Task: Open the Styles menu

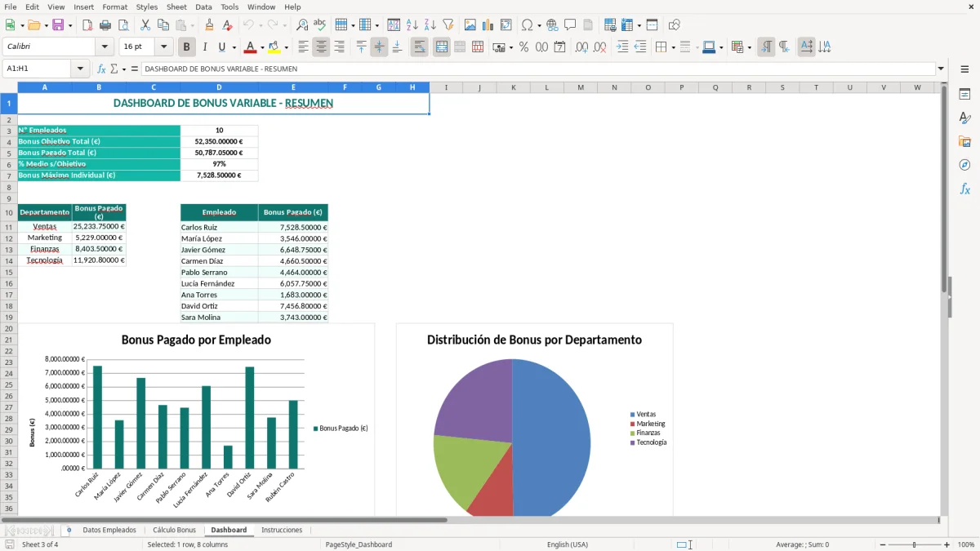Action: pyautogui.click(x=147, y=7)
